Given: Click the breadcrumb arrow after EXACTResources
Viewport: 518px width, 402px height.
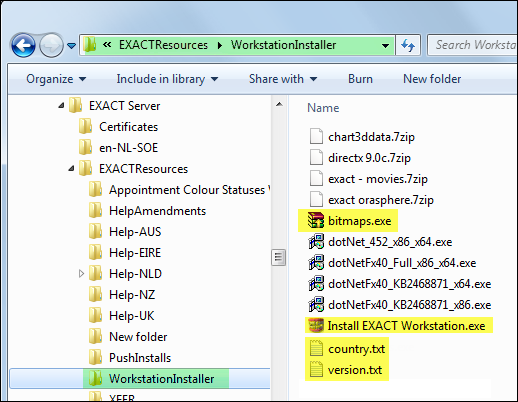Looking at the screenshot, I should (x=220, y=45).
